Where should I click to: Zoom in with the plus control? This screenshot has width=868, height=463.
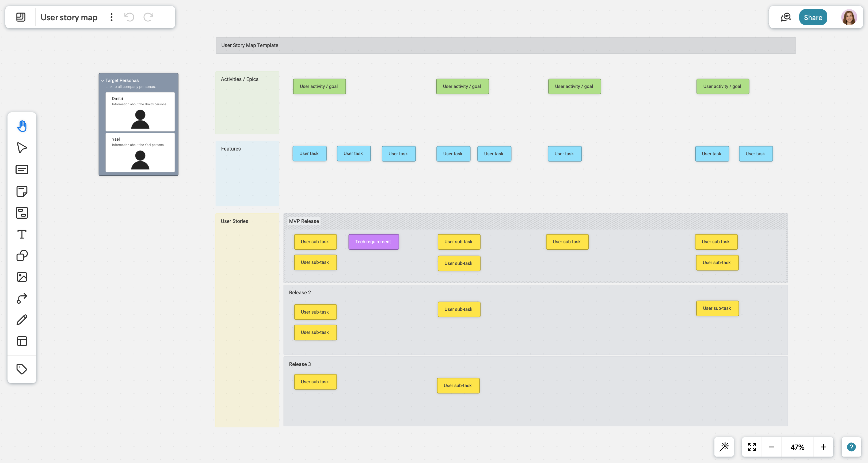click(824, 447)
